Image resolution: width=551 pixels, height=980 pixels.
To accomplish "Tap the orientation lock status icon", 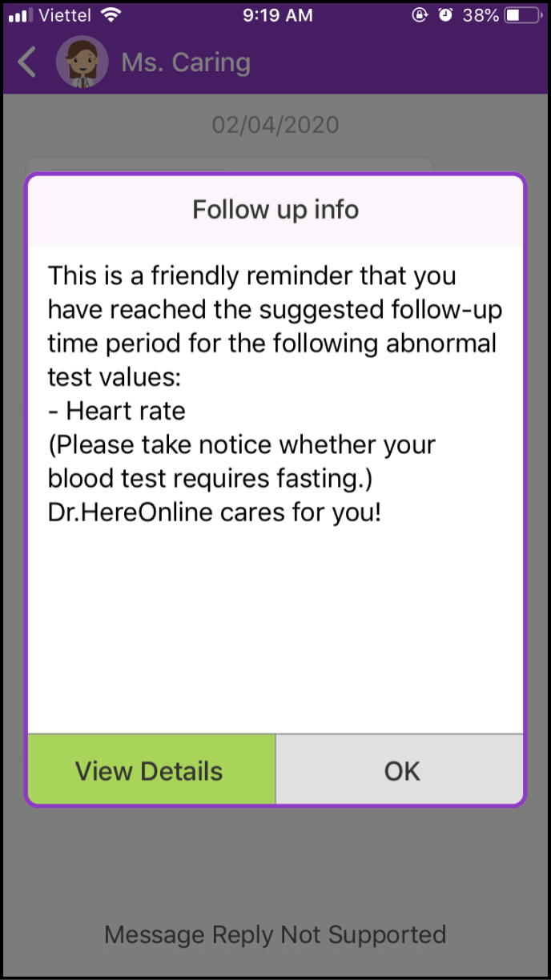I will point(419,15).
